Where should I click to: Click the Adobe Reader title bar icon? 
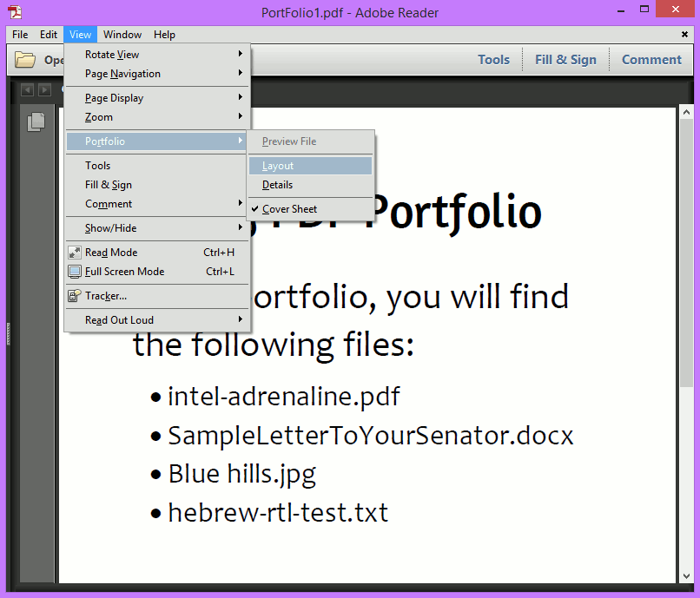coord(15,12)
